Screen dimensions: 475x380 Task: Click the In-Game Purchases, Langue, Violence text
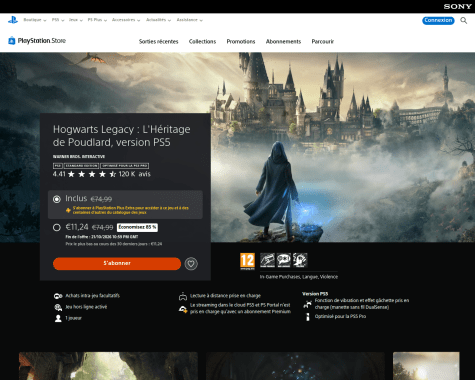point(299,277)
